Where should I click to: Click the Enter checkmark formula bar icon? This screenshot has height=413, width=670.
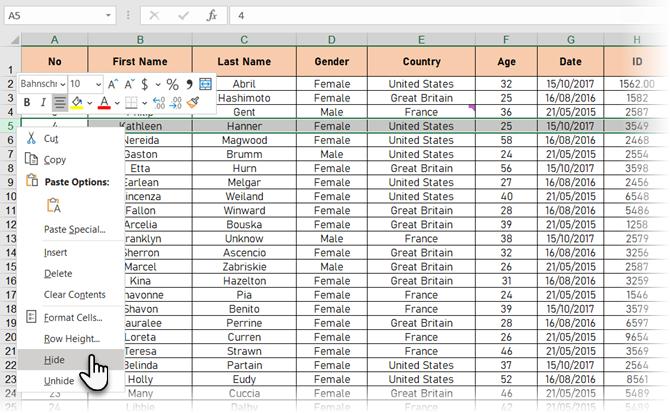coord(184,16)
